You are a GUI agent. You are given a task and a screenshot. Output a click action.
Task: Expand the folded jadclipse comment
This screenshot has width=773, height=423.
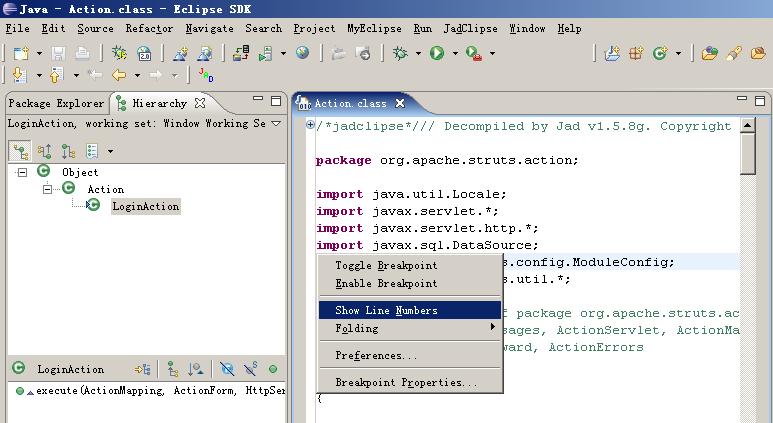[x=310, y=124]
